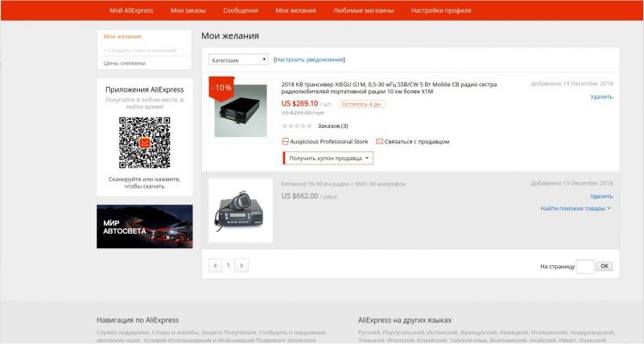
Task: Focus the На страницу input field
Action: (x=585, y=267)
